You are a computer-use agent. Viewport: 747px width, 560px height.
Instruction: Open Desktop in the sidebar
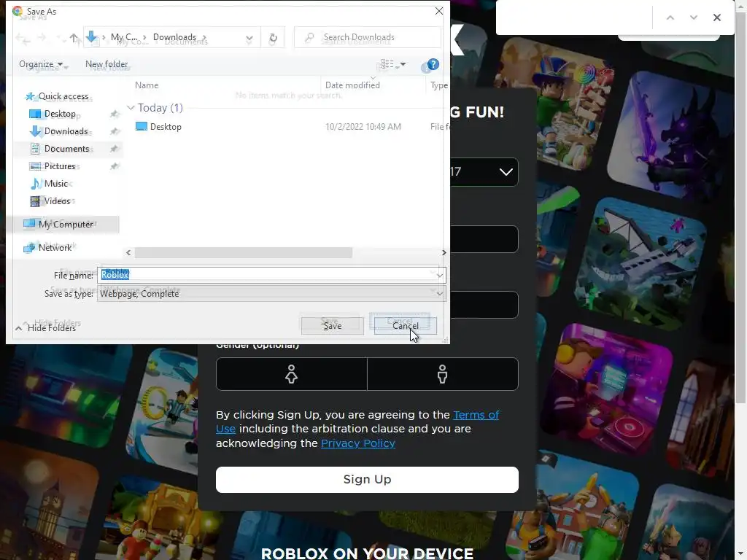click(x=60, y=114)
